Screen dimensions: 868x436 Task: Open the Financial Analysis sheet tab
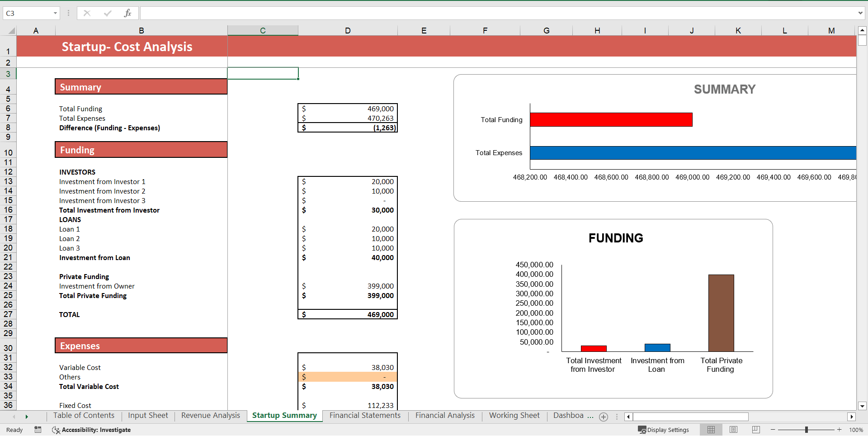coord(445,415)
